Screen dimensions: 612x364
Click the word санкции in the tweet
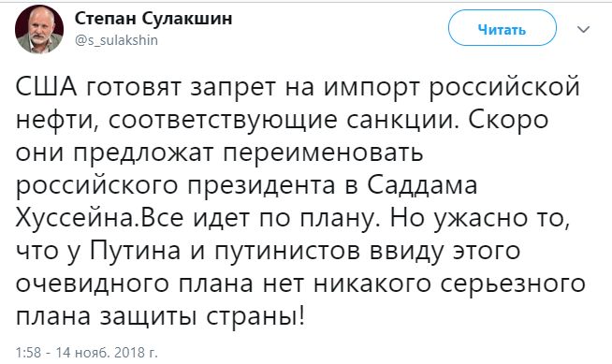(402, 120)
